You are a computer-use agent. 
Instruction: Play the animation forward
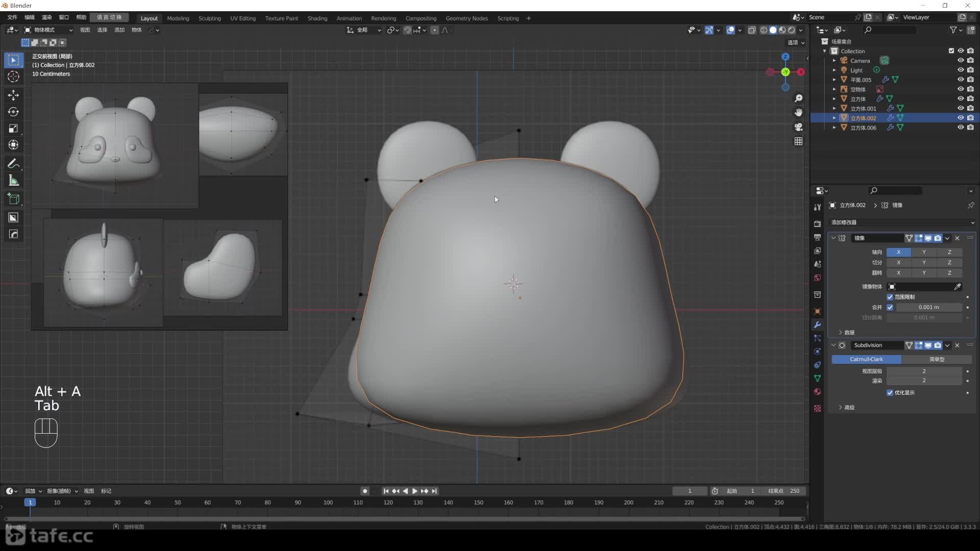coord(414,491)
